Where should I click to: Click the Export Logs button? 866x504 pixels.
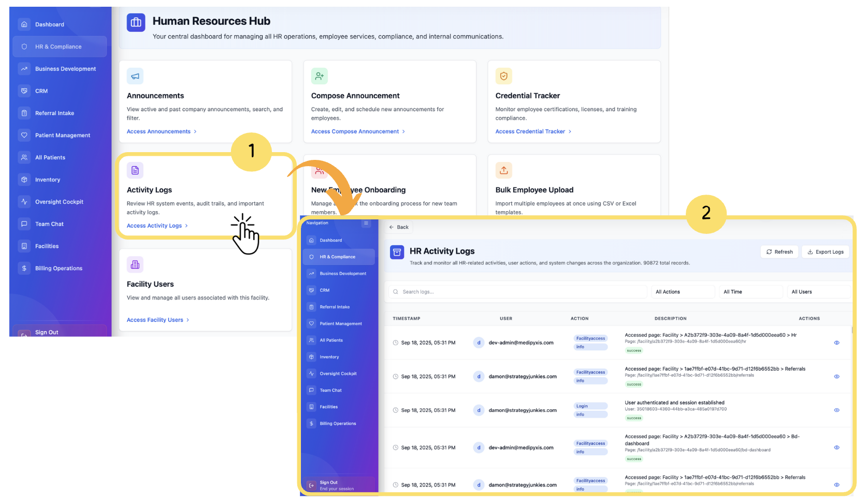[826, 252]
